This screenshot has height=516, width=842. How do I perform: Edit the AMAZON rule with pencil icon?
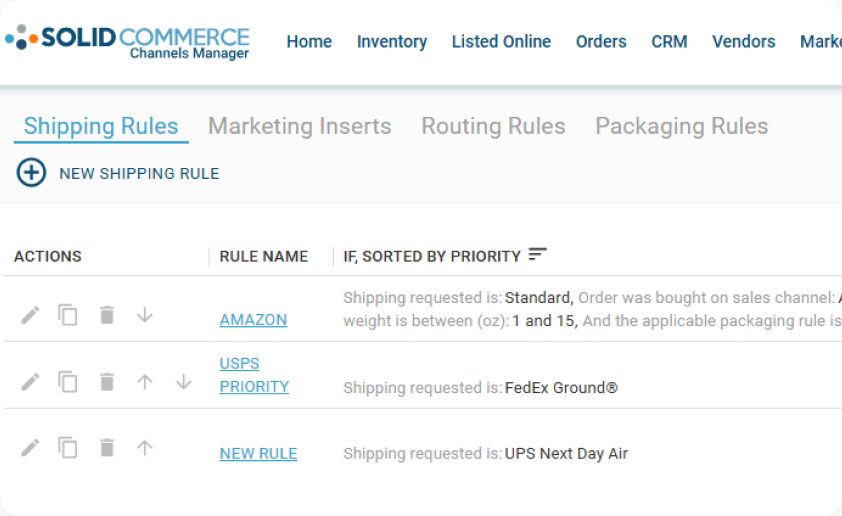30,315
